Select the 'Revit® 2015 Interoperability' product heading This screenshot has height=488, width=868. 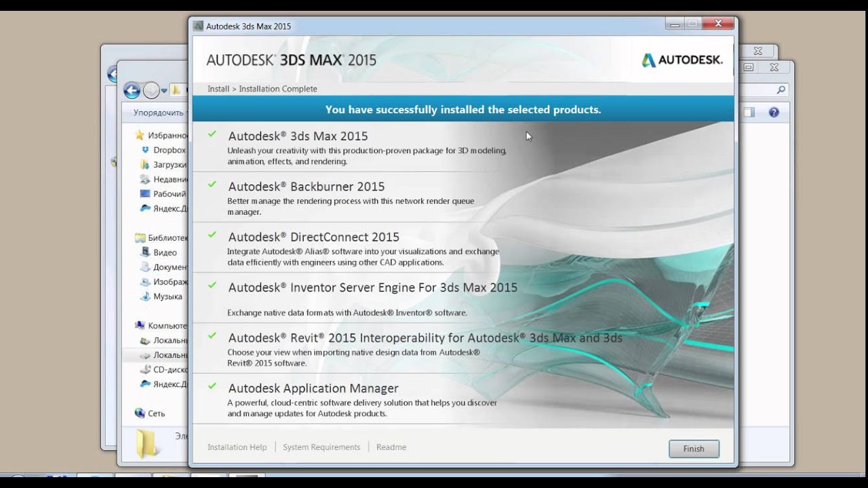425,338
